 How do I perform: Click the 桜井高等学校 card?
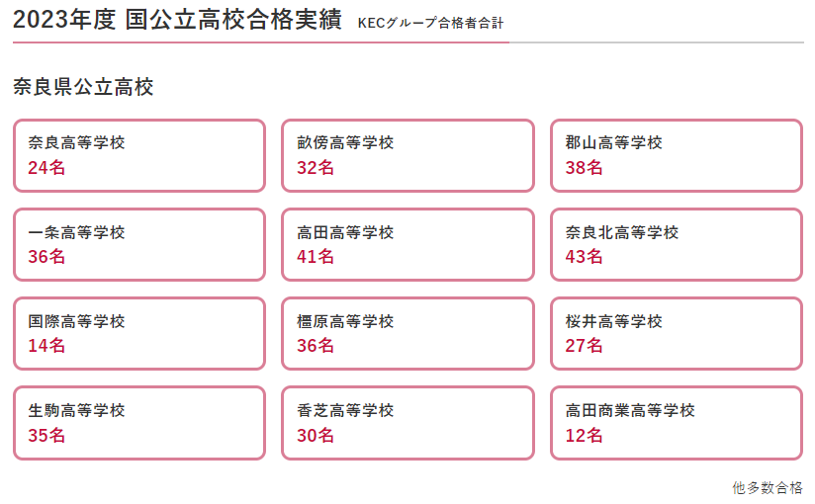(x=677, y=334)
